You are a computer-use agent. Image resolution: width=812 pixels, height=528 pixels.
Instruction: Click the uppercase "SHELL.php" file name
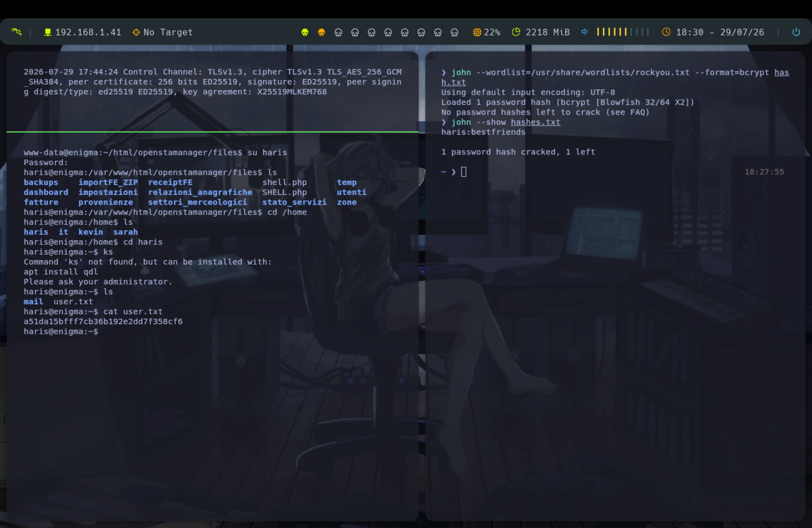pos(284,192)
